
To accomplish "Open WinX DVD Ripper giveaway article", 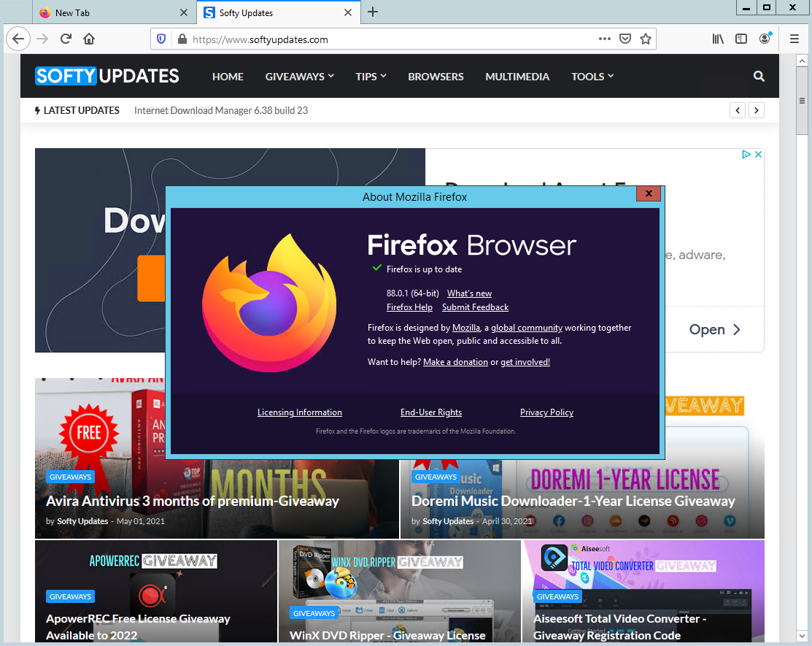I will 387,635.
